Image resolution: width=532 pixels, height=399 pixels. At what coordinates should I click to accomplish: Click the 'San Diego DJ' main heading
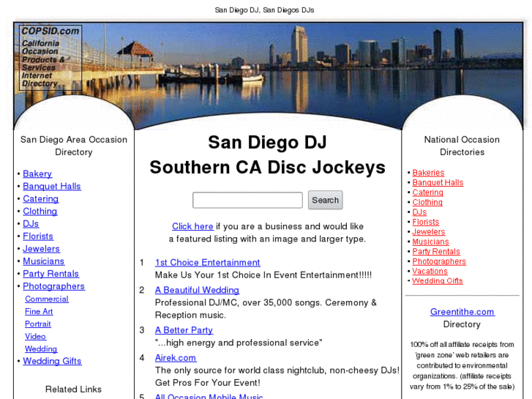pos(267,142)
